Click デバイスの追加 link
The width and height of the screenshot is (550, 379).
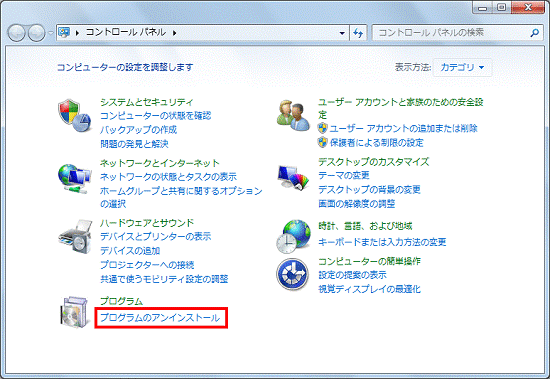(130, 251)
